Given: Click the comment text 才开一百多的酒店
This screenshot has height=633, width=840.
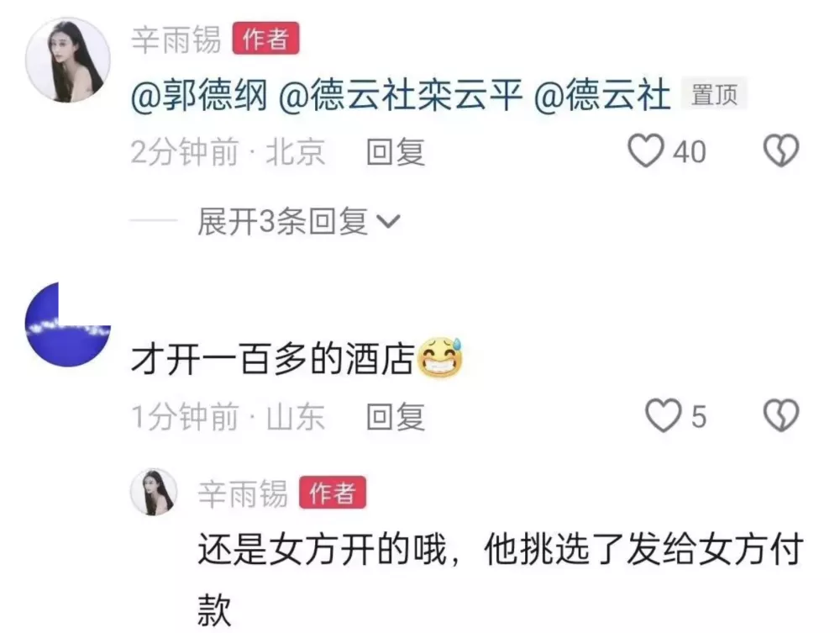Looking at the screenshot, I should (x=274, y=359).
